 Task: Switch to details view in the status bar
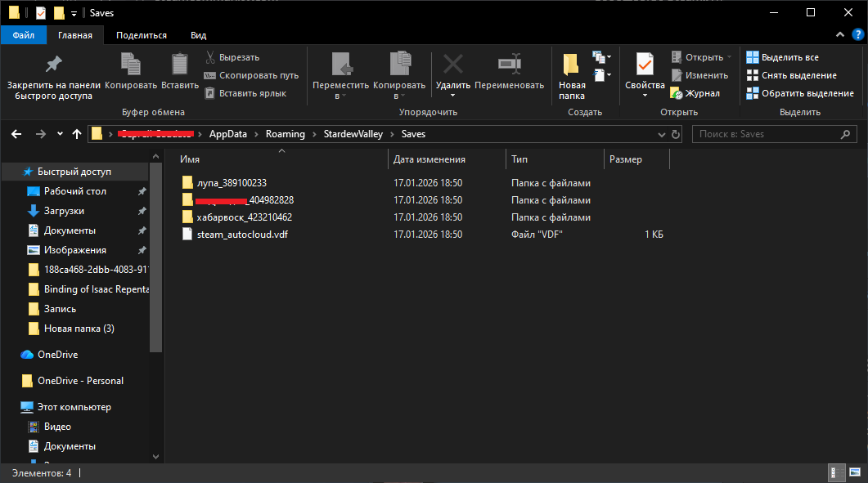[x=836, y=472]
